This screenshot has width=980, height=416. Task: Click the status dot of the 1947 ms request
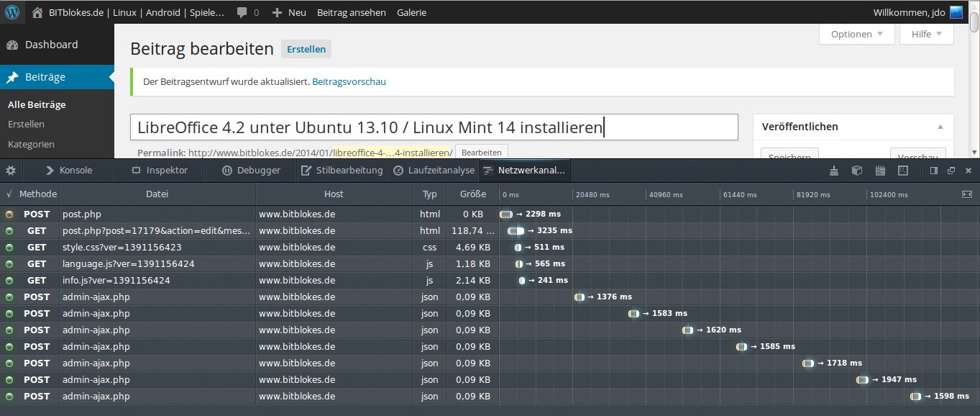point(9,380)
